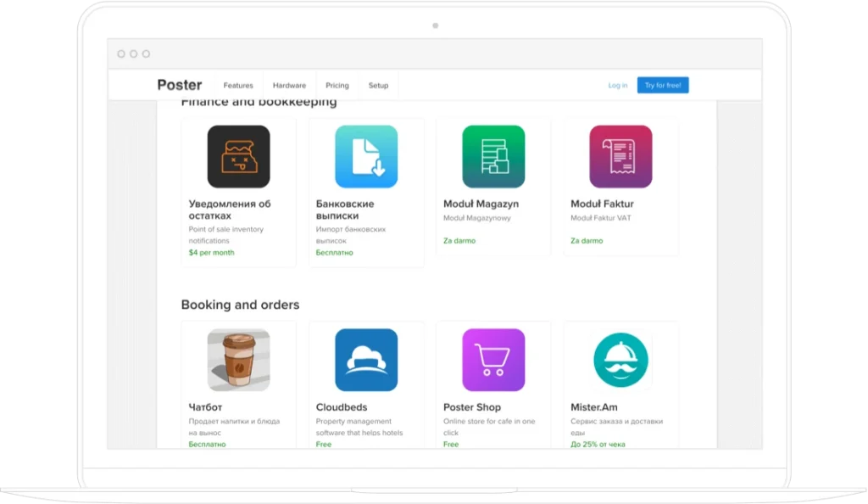
Task: Click the Чатбот card title
Action: click(205, 407)
